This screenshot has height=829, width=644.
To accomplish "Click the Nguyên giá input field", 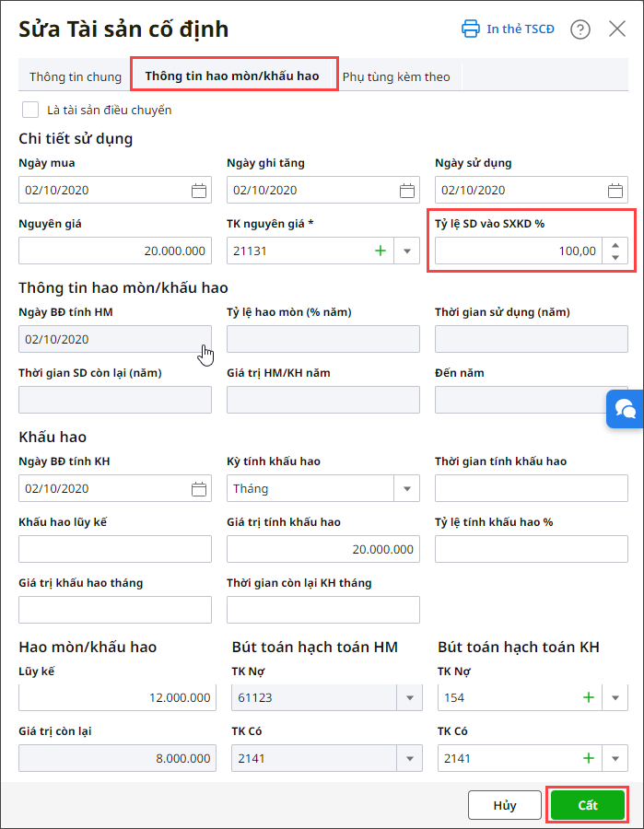I will pos(115,251).
